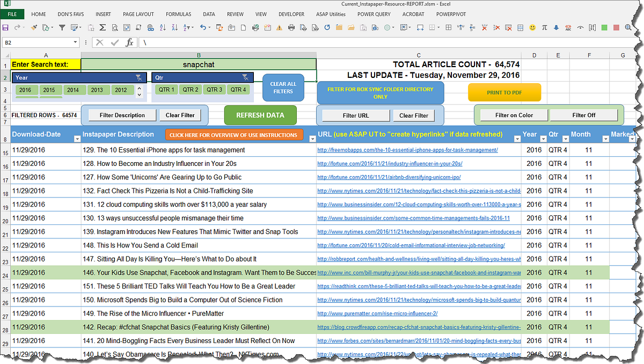This screenshot has width=644, height=364.
Task: Toggle 2013 in the Year slicer
Action: coord(97,90)
